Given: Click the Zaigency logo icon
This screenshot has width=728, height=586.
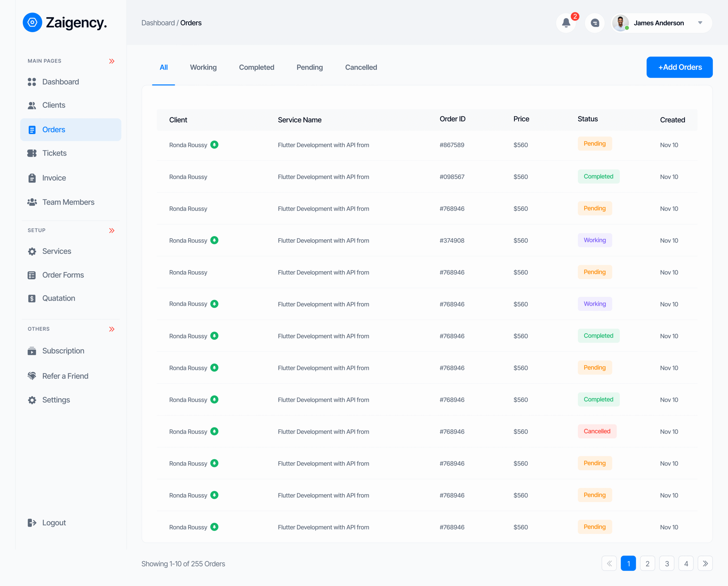Looking at the screenshot, I should [x=32, y=23].
